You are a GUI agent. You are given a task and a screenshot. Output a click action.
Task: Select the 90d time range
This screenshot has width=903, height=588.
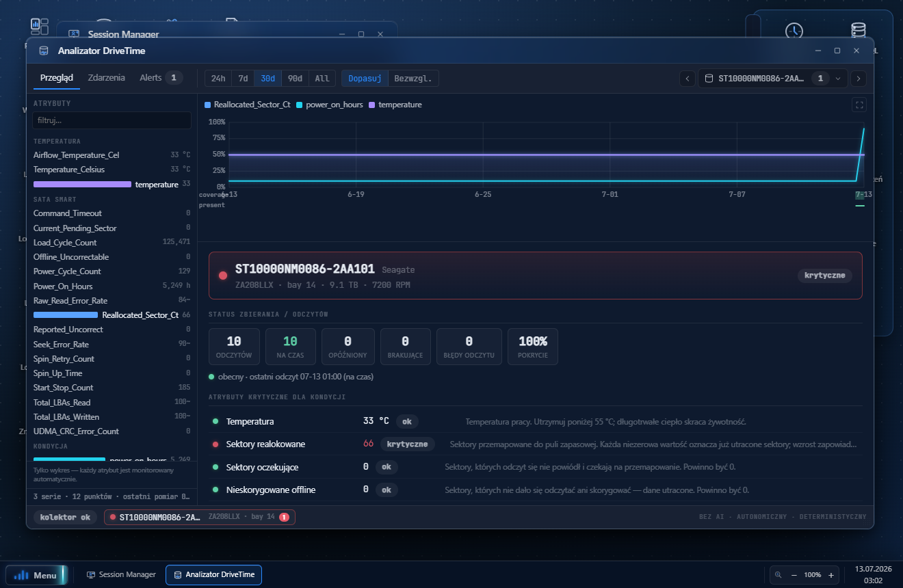[x=295, y=79]
